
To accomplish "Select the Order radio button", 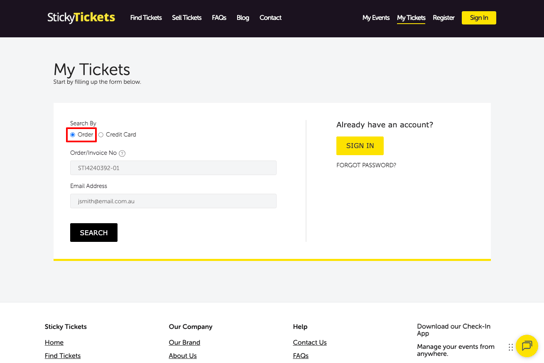I will [x=73, y=135].
